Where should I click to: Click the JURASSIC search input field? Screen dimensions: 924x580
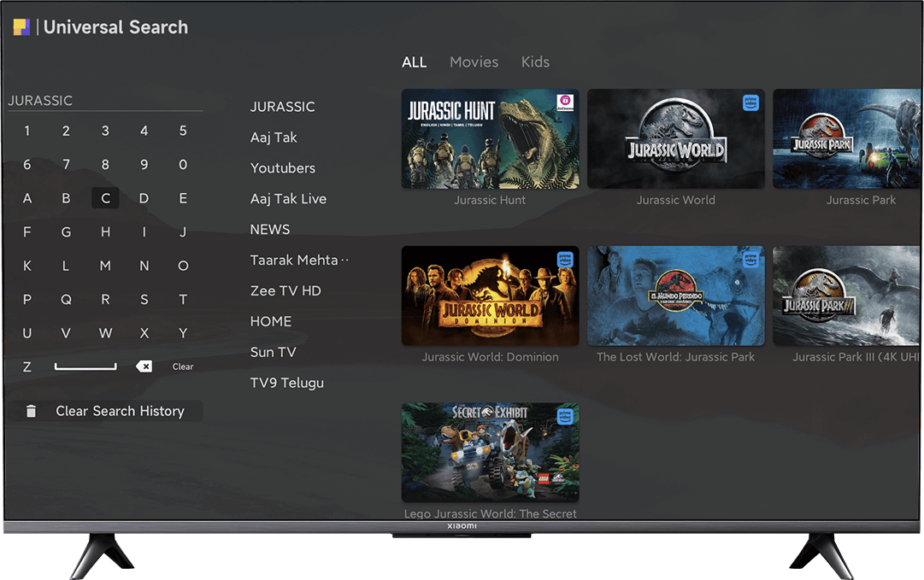[104, 101]
